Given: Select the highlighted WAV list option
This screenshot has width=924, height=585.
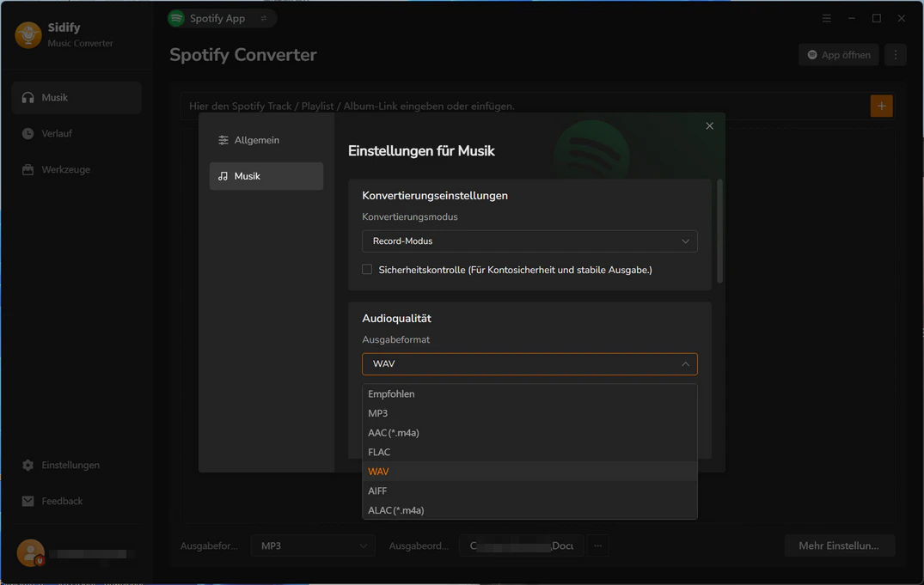Looking at the screenshot, I should pos(529,472).
